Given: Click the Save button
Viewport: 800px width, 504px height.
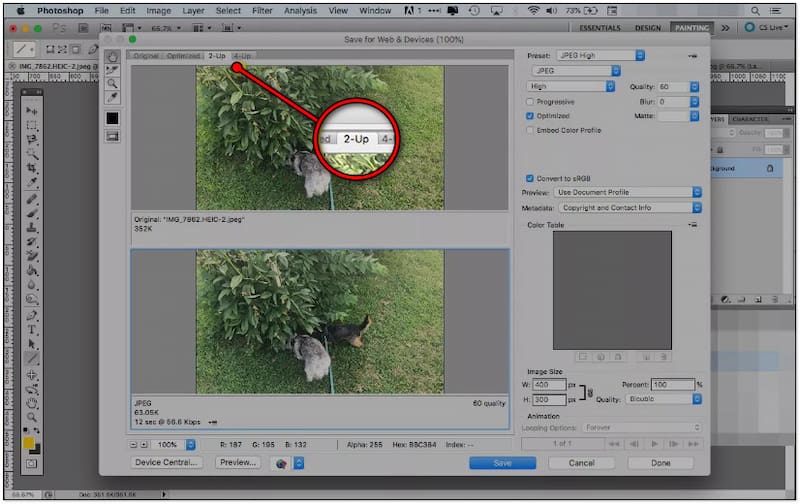Looking at the screenshot, I should coord(503,463).
